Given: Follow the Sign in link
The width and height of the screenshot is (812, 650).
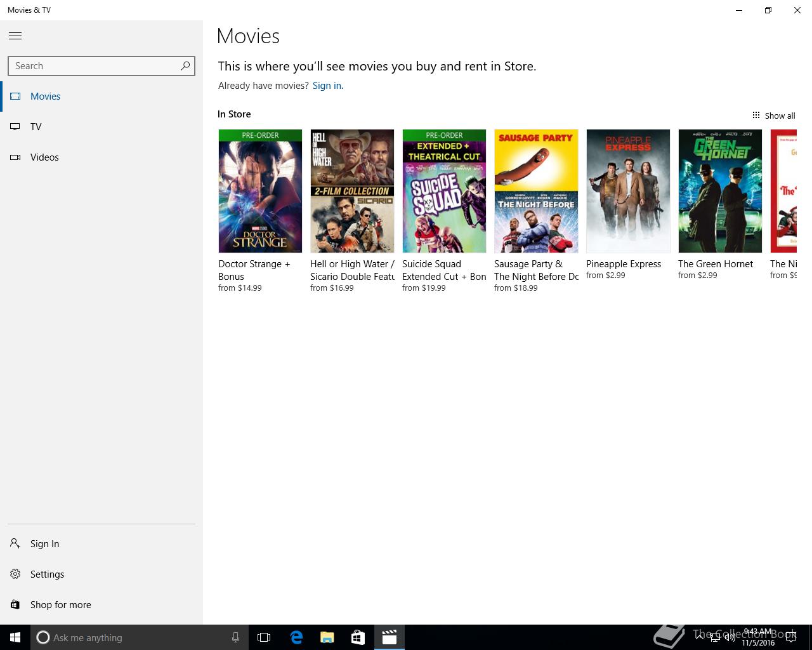Looking at the screenshot, I should point(327,86).
